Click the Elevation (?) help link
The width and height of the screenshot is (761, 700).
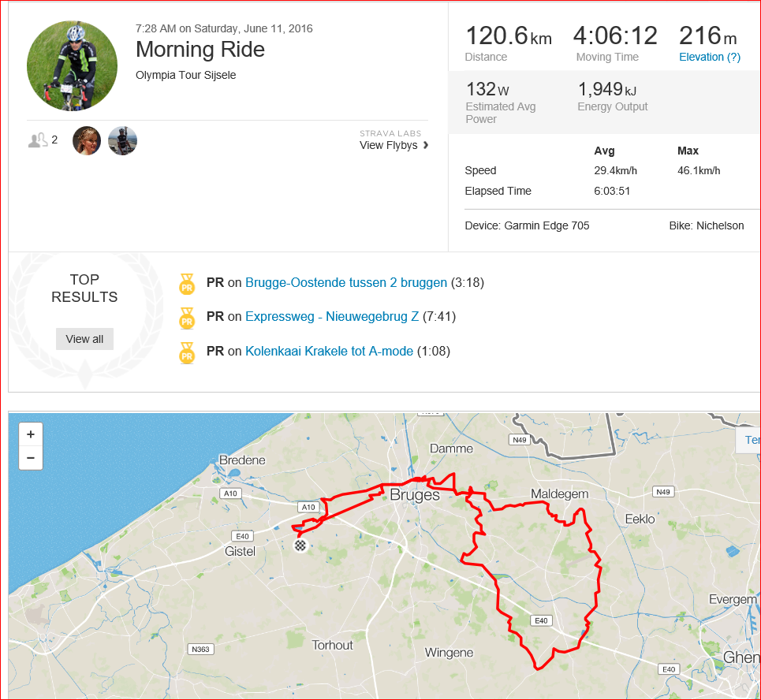click(710, 57)
